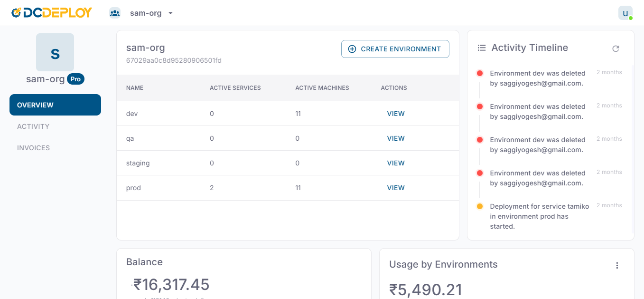Click the usage amount ₹5,490.21
This screenshot has height=299, width=644.
click(426, 290)
